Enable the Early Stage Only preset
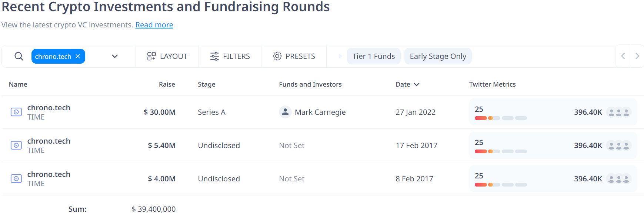Image resolution: width=644 pixels, height=218 pixels. point(438,56)
